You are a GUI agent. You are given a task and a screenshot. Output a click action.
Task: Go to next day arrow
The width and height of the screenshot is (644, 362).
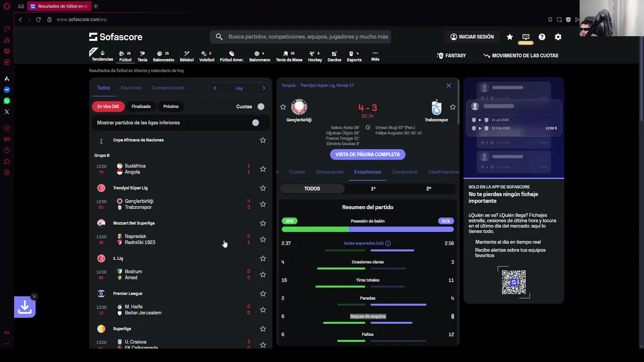pyautogui.click(x=264, y=88)
